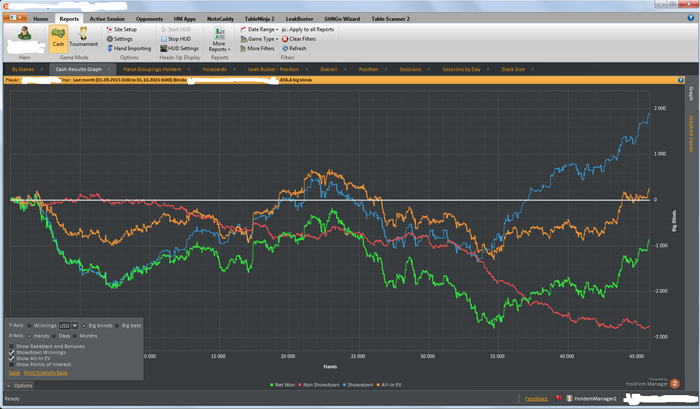Open the HM Apps tab
The image size is (700, 409).
(184, 19)
